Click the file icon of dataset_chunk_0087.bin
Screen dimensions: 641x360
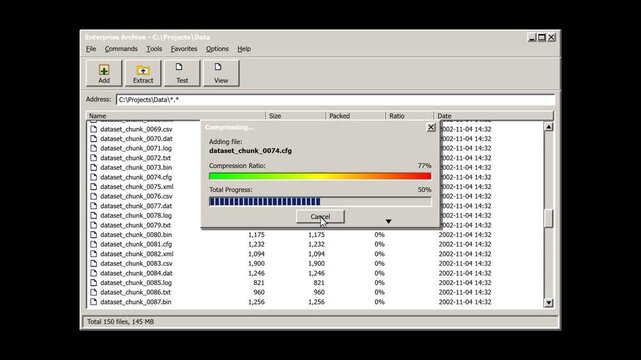pyautogui.click(x=94, y=302)
